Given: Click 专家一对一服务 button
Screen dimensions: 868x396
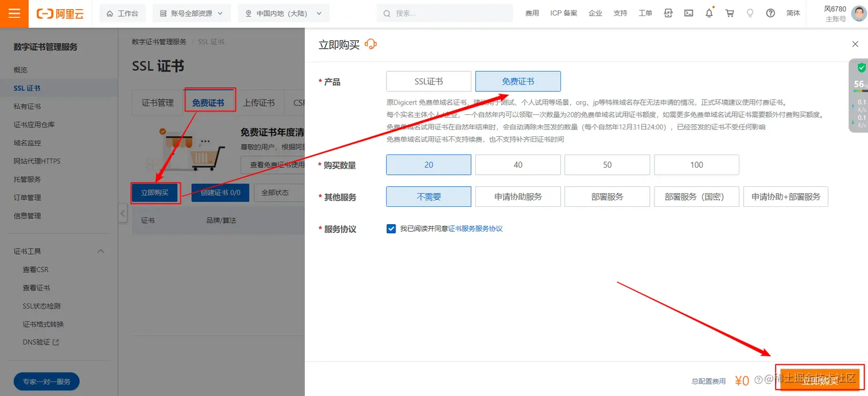Looking at the screenshot, I should [46, 382].
